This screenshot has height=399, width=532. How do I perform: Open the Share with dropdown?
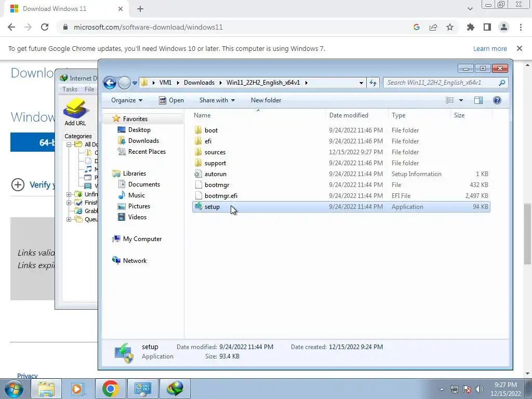tap(217, 100)
